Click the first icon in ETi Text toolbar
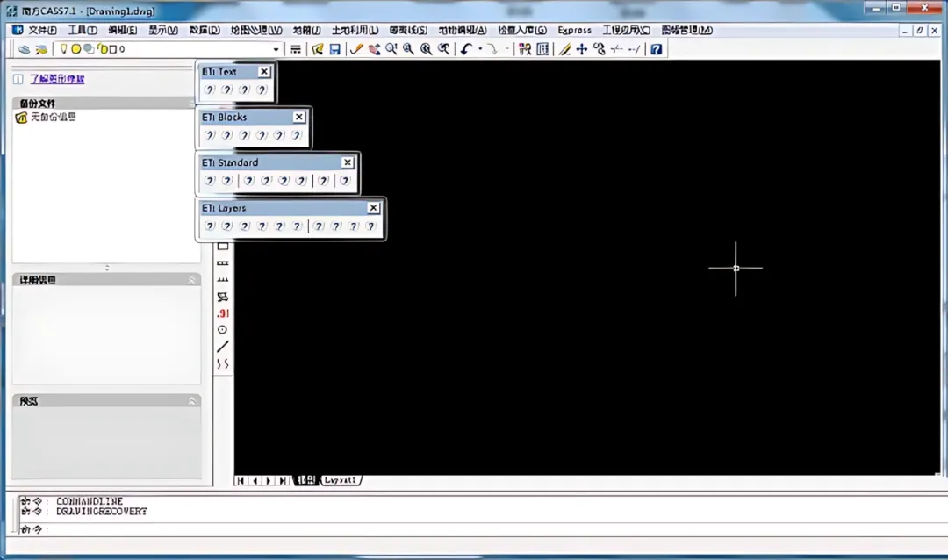The height and width of the screenshot is (560, 948). pyautogui.click(x=209, y=90)
